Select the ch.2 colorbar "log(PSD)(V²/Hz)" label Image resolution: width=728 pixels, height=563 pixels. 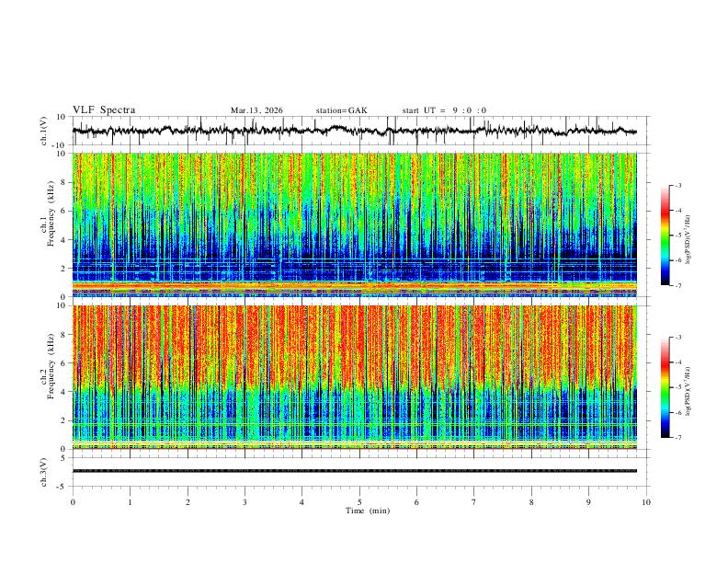(x=688, y=392)
